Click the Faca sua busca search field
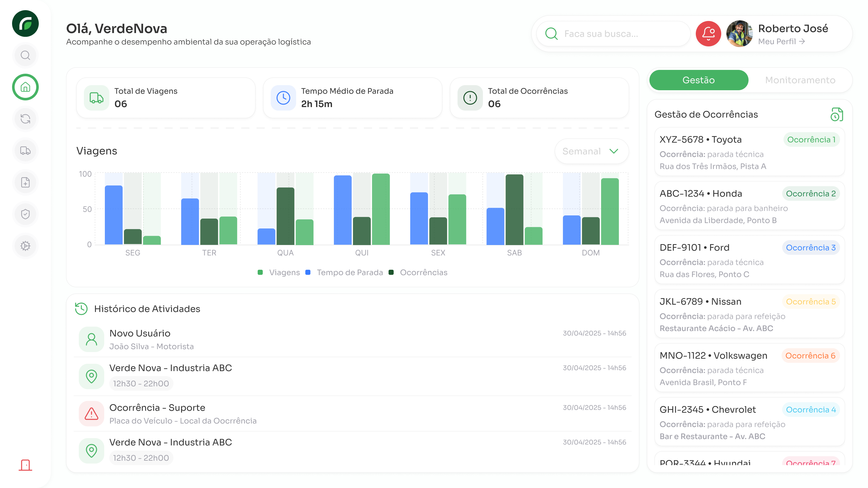The image size is (868, 488). (612, 33)
